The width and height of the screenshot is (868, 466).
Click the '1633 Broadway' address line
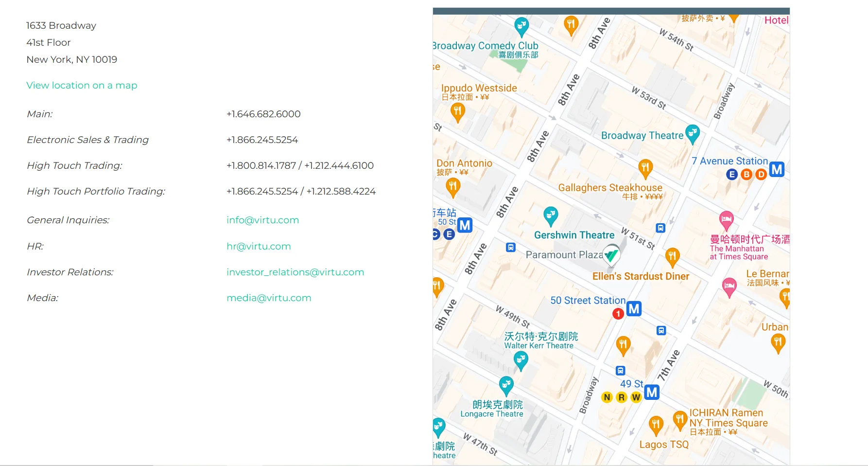tap(61, 25)
